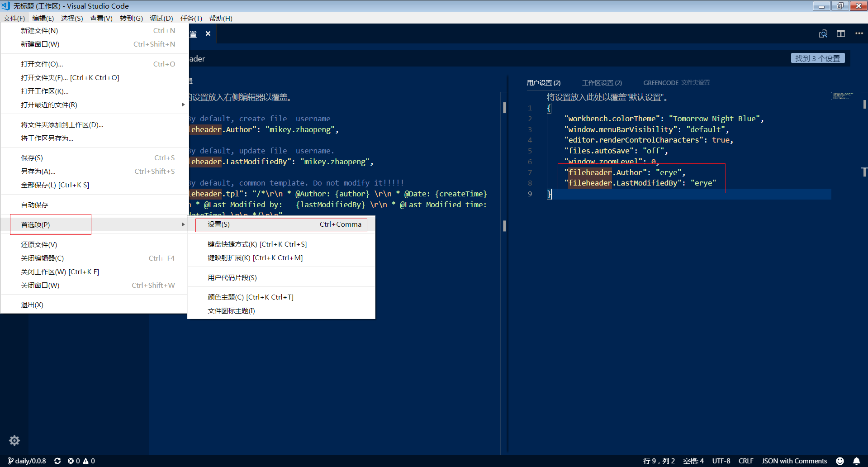
Task: Open 键映射扩展(K) entry
Action: tap(281, 257)
